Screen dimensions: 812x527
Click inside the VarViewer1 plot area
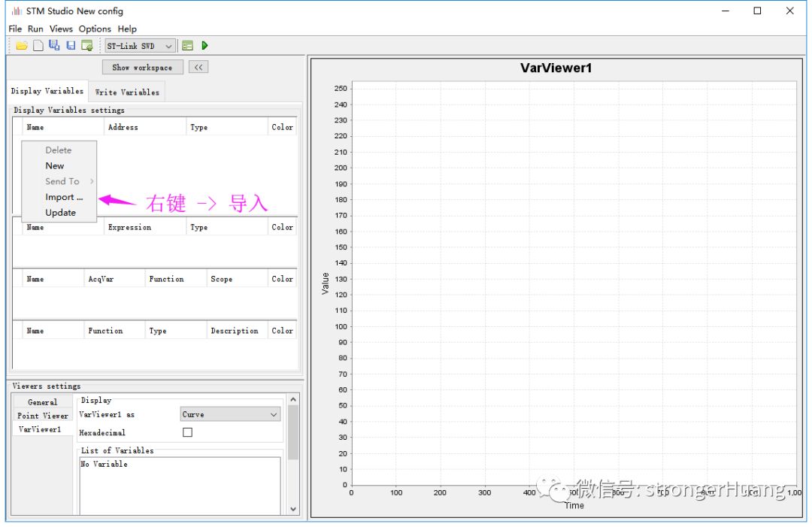574,283
